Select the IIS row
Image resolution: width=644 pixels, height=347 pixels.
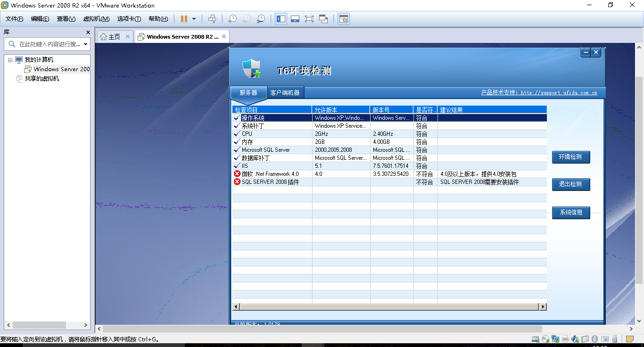pos(389,166)
